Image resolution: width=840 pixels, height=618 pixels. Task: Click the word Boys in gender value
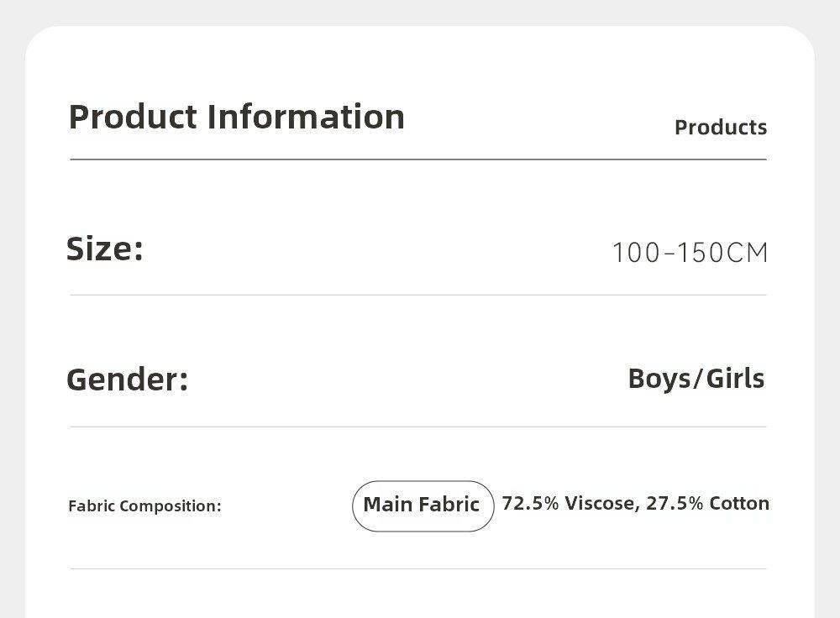(x=658, y=379)
